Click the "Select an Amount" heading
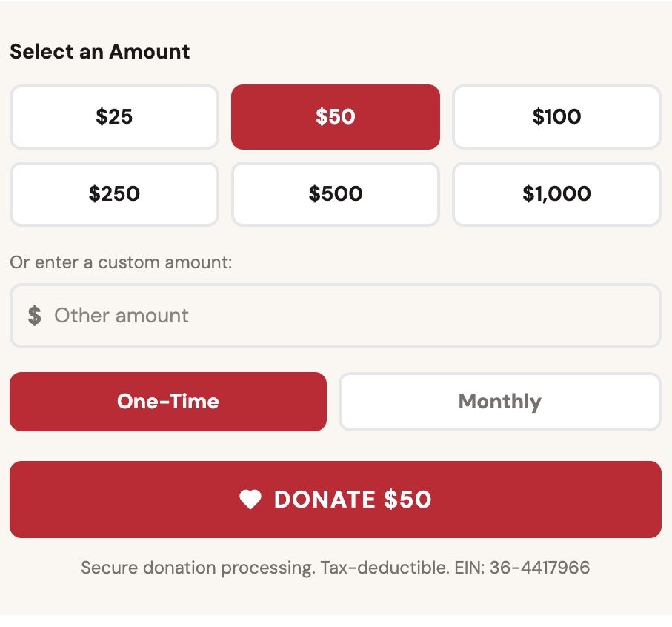672x627 pixels. (100, 52)
